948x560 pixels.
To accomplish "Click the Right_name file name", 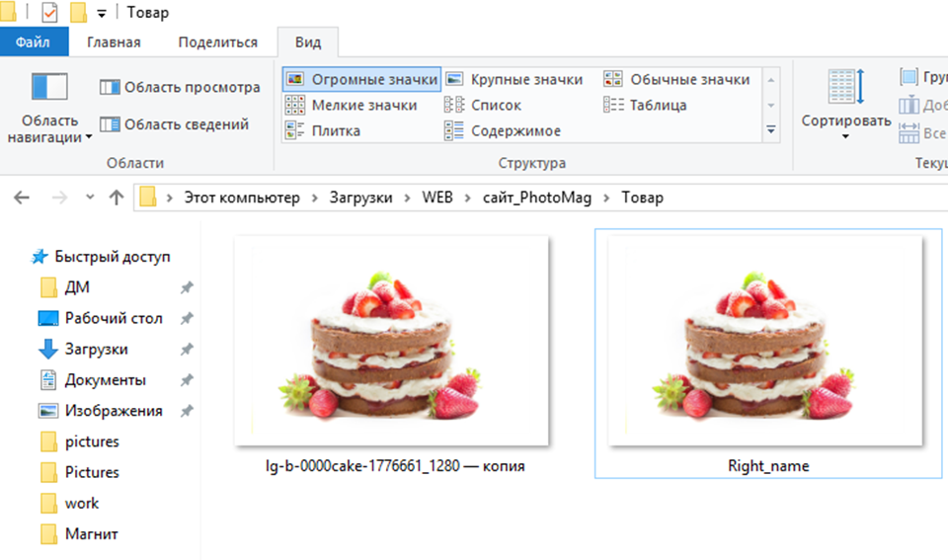I will pos(768,466).
